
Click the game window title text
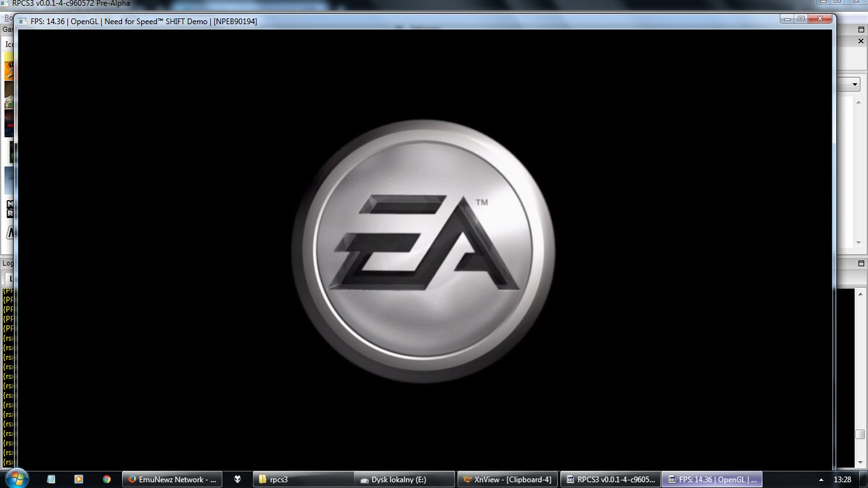click(144, 21)
